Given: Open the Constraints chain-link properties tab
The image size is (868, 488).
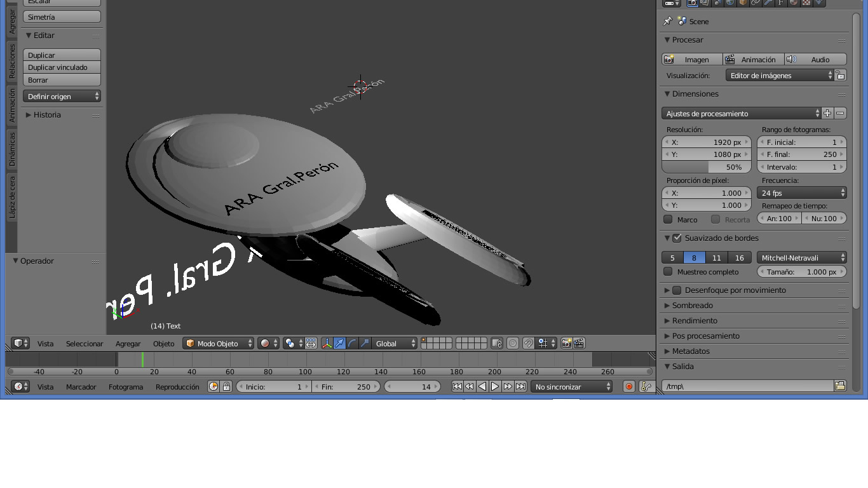Looking at the screenshot, I should (756, 3).
